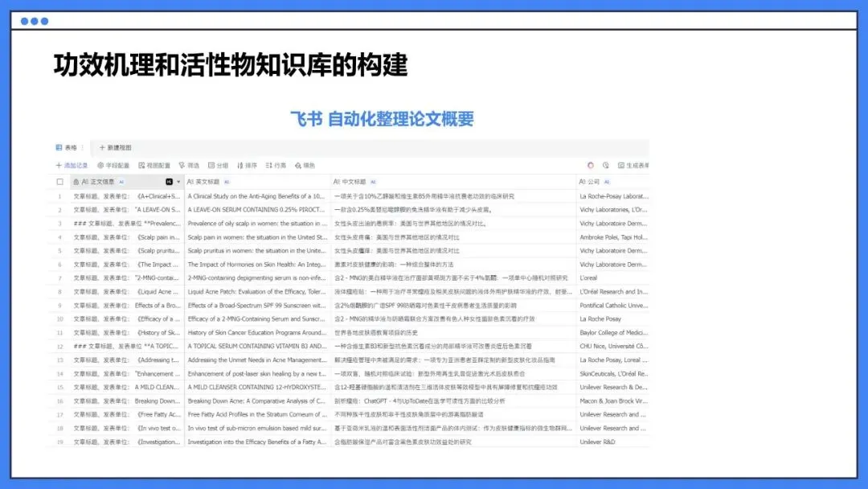The image size is (868, 489).
Task: Select company cell 'Pontifical Catholic Unive...'
Action: 612,306
